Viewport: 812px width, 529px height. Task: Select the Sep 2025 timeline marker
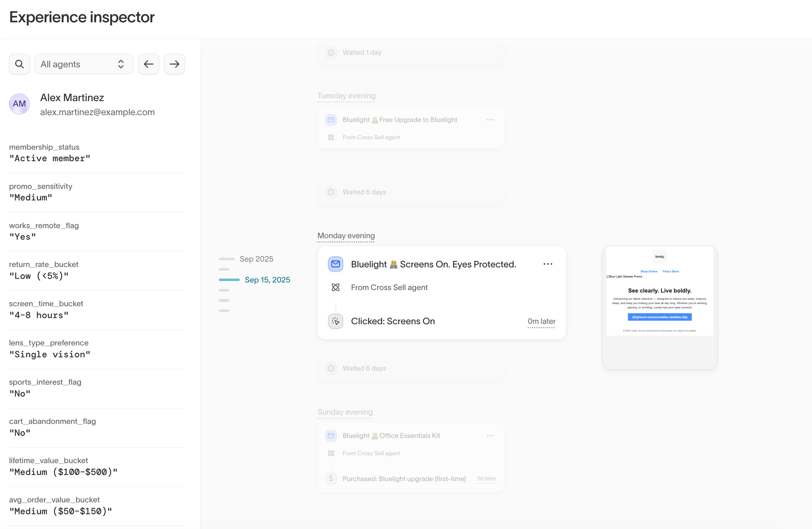247,259
